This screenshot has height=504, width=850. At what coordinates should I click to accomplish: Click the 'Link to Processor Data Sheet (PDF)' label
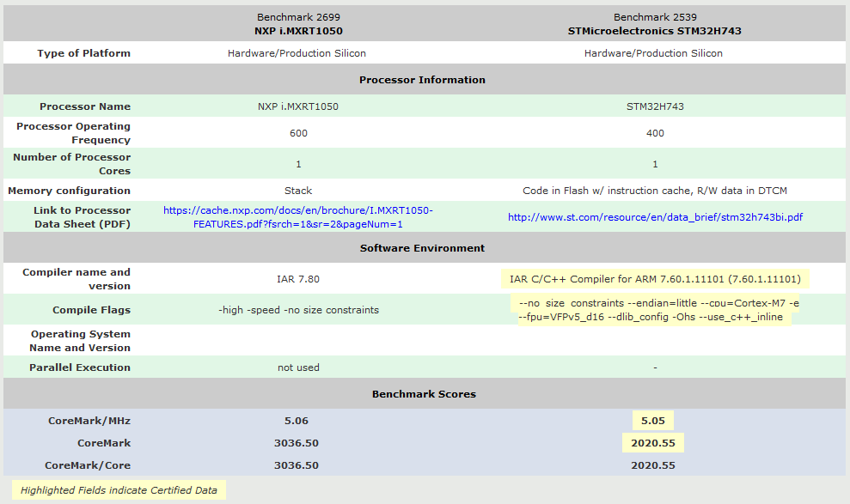pos(82,217)
